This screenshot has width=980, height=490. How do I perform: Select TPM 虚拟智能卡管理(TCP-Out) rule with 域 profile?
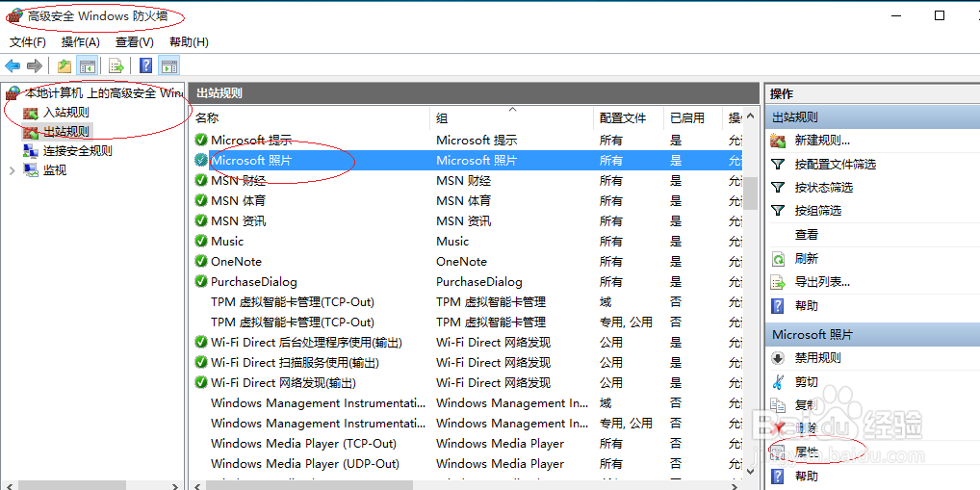pos(293,302)
